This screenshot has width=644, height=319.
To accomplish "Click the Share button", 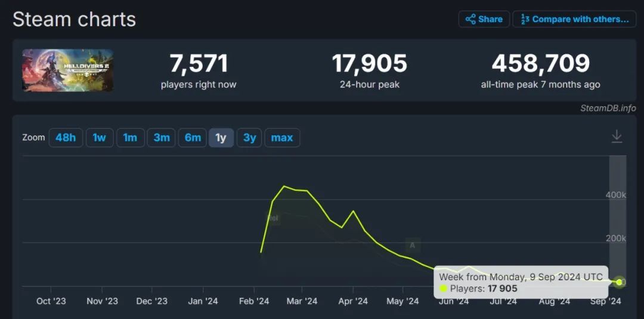I will click(484, 19).
